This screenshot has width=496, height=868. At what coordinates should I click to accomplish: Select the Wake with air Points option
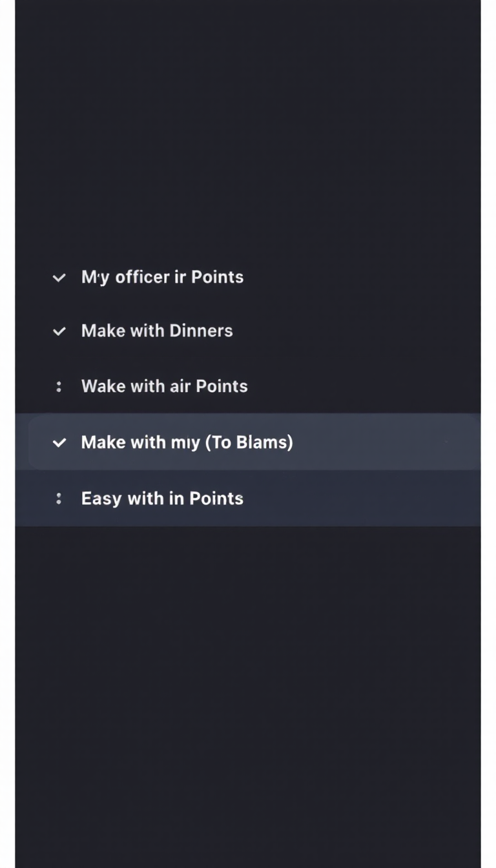164,386
